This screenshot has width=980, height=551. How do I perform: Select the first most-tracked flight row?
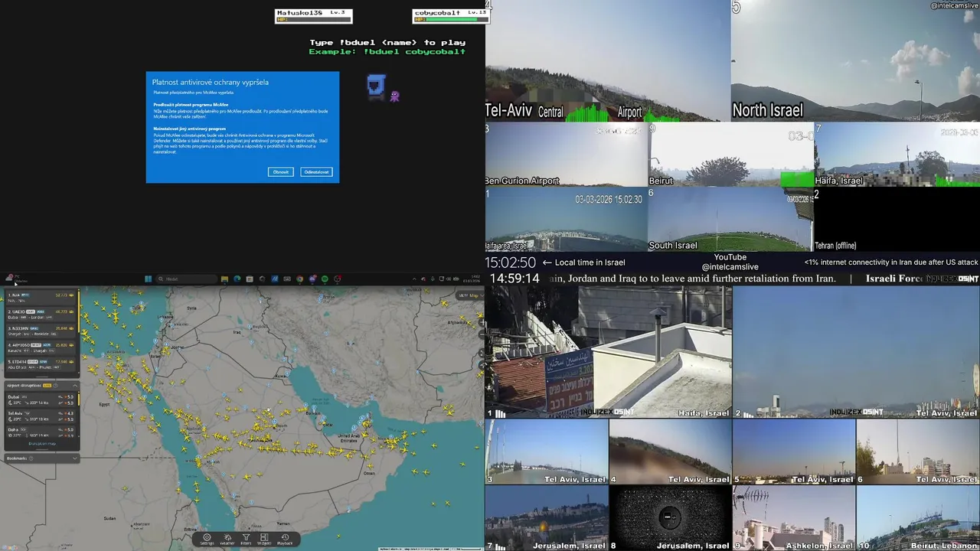(x=41, y=298)
